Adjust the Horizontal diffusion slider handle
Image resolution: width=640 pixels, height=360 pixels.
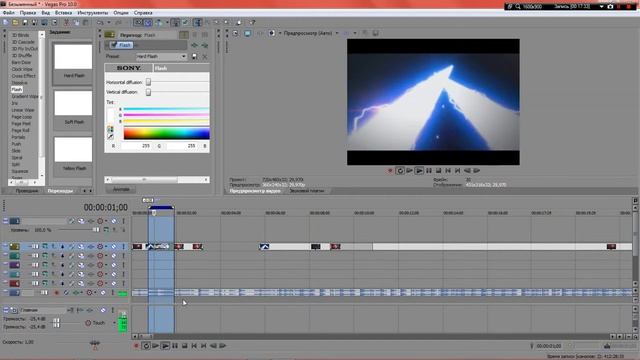pos(149,82)
